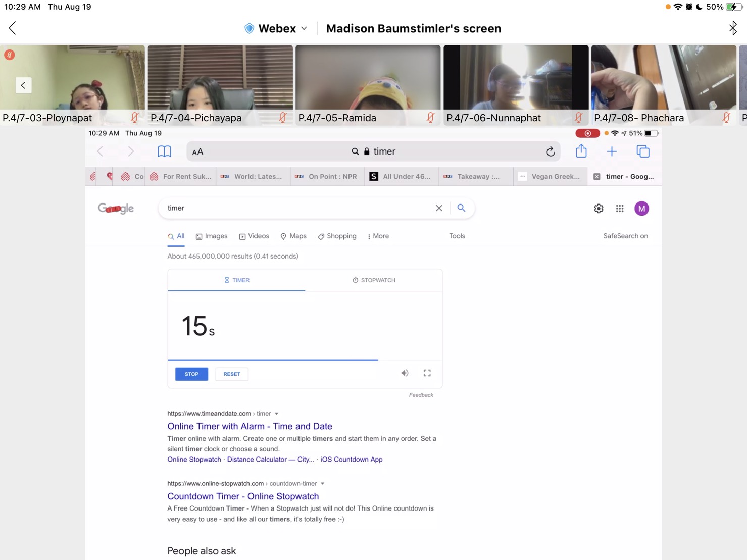Open the iOS Countdown App sublink
The image size is (747, 560).
click(352, 460)
